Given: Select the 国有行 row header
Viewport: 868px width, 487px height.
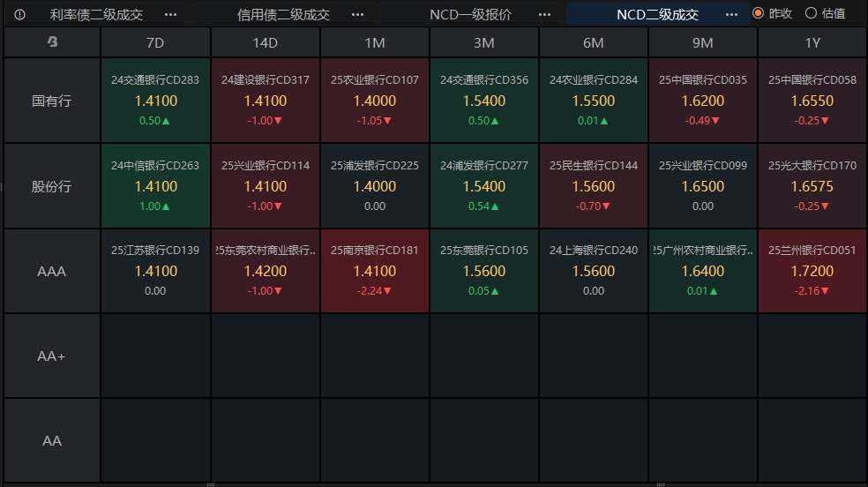Looking at the screenshot, I should tap(52, 101).
